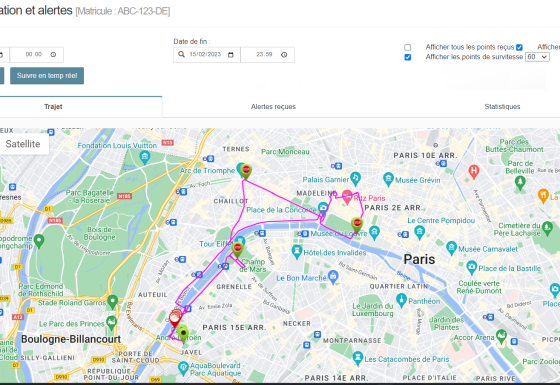Viewport: 560px width, 385px height.
Task: Select the Trajet tab
Action: (53, 106)
